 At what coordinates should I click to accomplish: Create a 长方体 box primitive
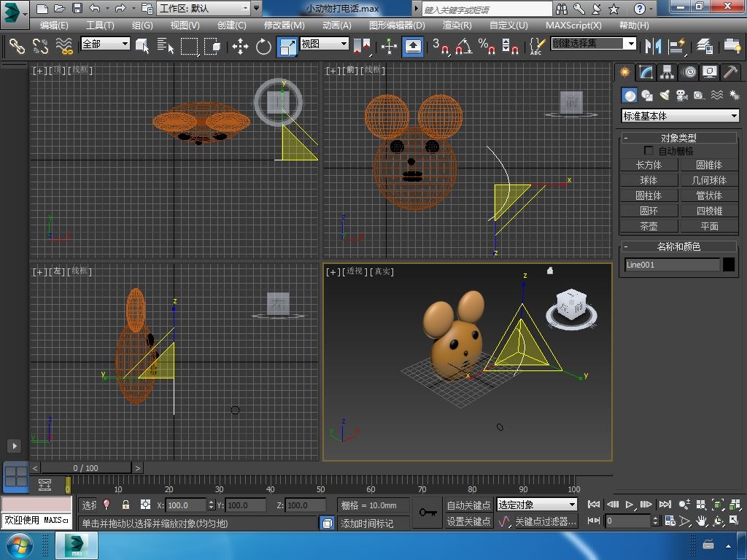point(649,165)
